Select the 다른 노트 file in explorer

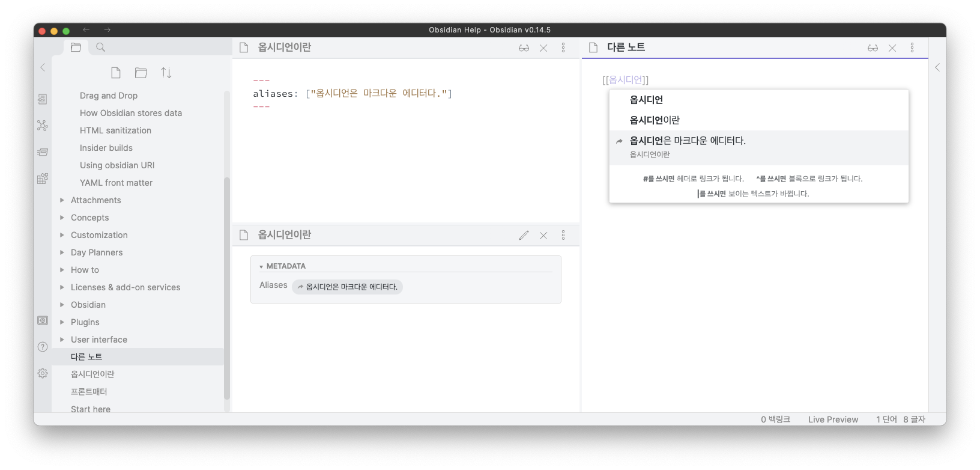pyautogui.click(x=138, y=357)
